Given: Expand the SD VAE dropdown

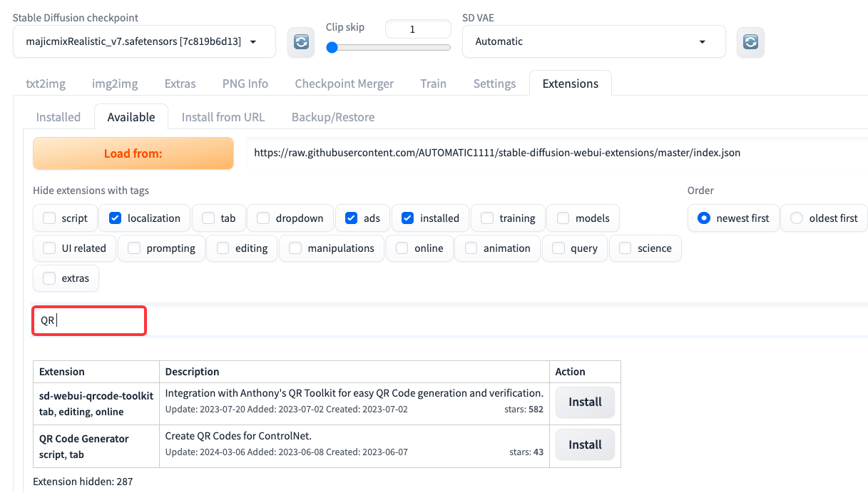Looking at the screenshot, I should (x=593, y=42).
